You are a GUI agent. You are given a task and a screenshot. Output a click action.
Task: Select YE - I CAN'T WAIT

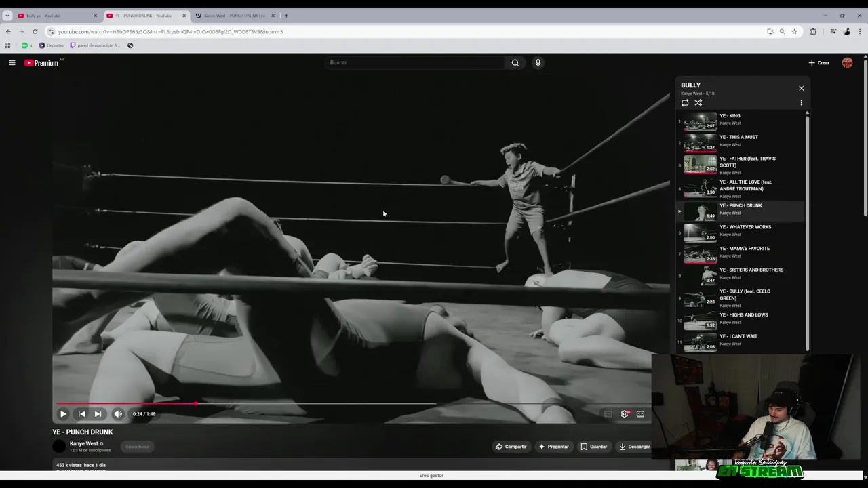pyautogui.click(x=740, y=342)
